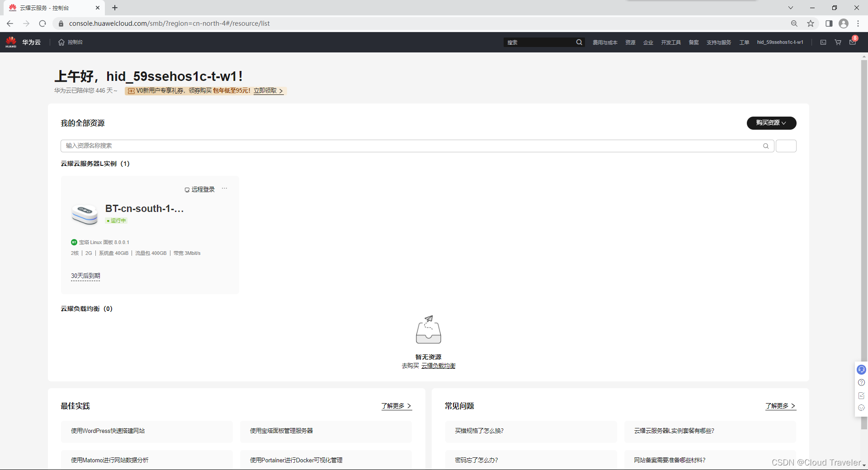Open the BT-cn-south-1 server name
Screen dimensions: 868x470
click(144, 208)
